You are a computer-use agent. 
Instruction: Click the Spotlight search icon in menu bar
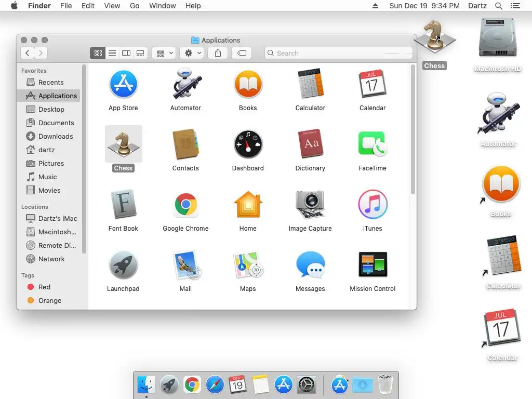[x=498, y=6]
